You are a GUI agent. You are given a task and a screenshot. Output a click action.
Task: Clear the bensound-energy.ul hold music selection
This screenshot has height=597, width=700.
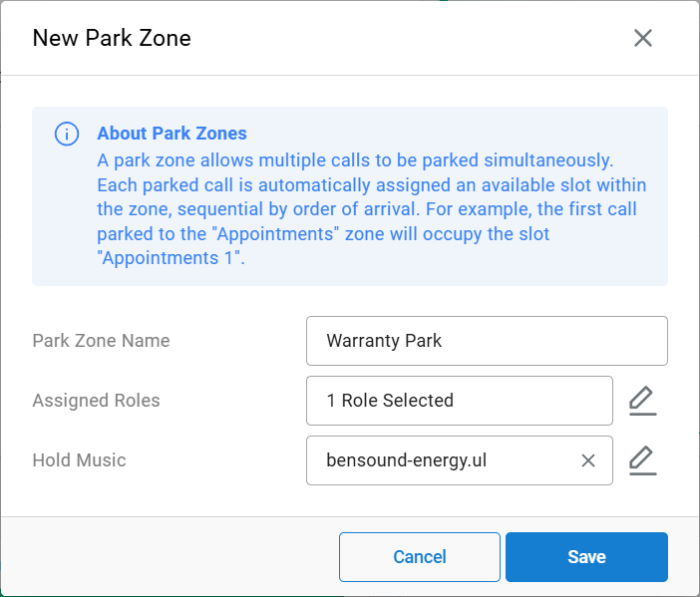click(x=588, y=460)
